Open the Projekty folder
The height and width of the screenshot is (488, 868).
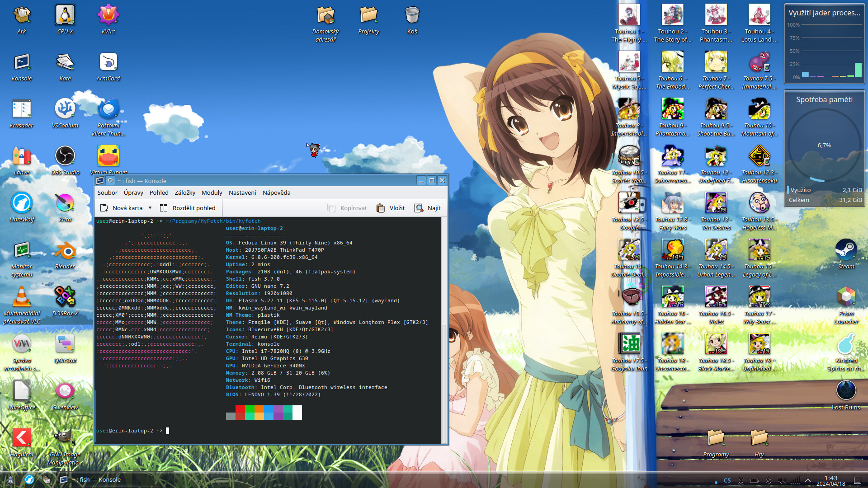pyautogui.click(x=368, y=20)
